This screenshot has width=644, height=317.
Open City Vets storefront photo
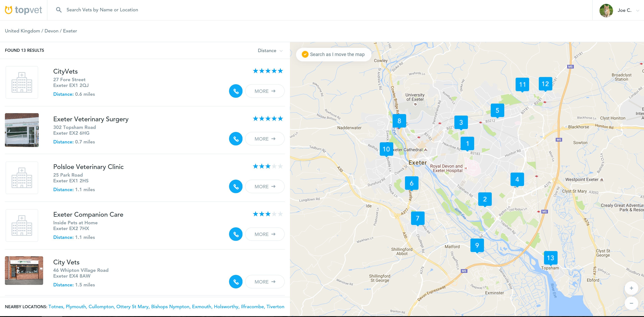(x=24, y=270)
